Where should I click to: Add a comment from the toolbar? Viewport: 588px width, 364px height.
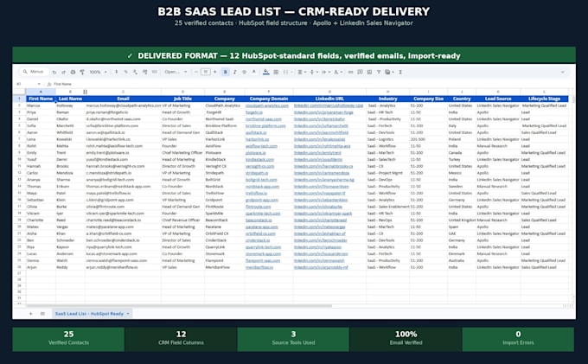(360, 72)
